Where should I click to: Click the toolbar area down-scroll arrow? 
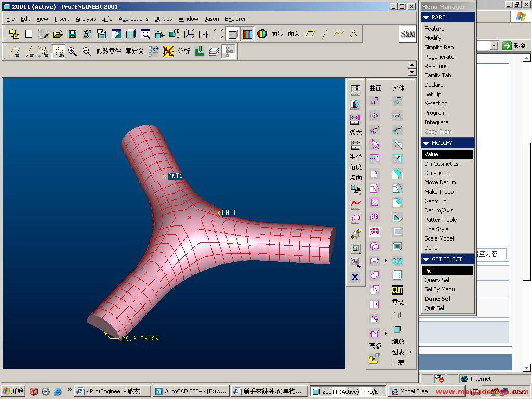pyautogui.click(x=412, y=72)
